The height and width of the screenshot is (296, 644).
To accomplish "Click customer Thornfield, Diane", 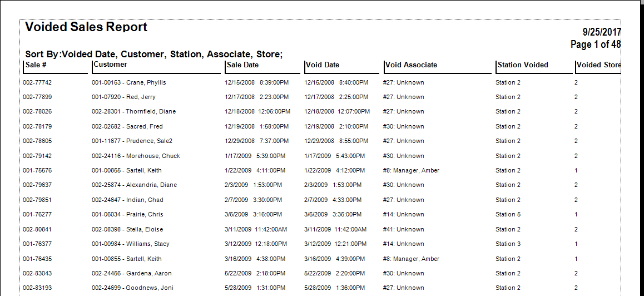I will click(133, 111).
